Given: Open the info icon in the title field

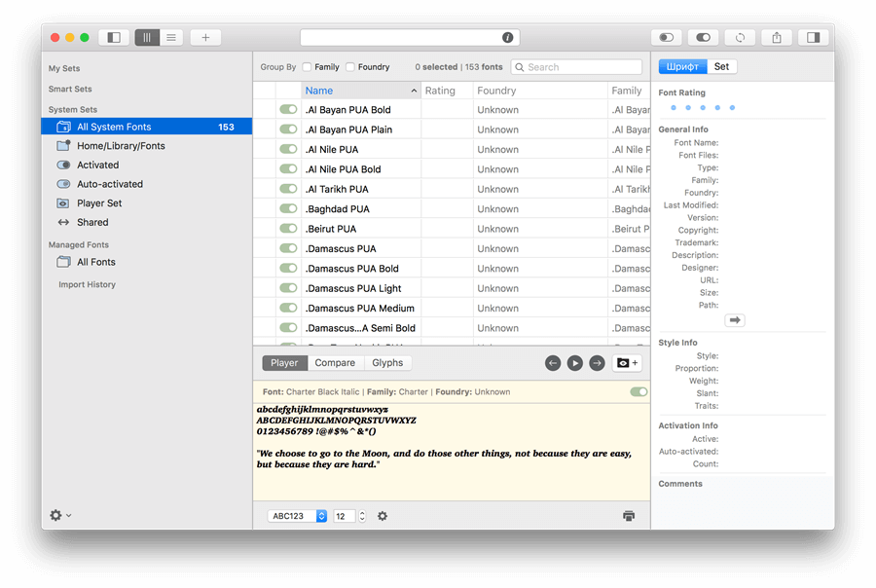Looking at the screenshot, I should click(x=507, y=37).
